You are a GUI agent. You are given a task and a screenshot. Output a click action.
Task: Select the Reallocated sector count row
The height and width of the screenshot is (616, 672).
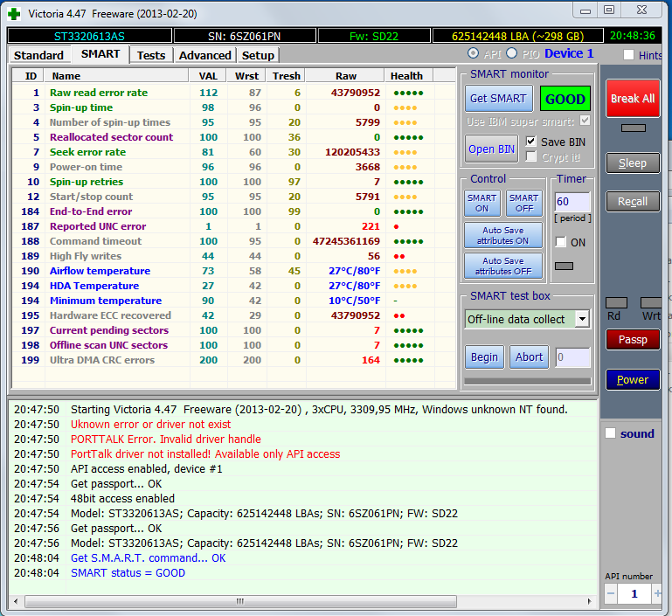click(x=233, y=137)
